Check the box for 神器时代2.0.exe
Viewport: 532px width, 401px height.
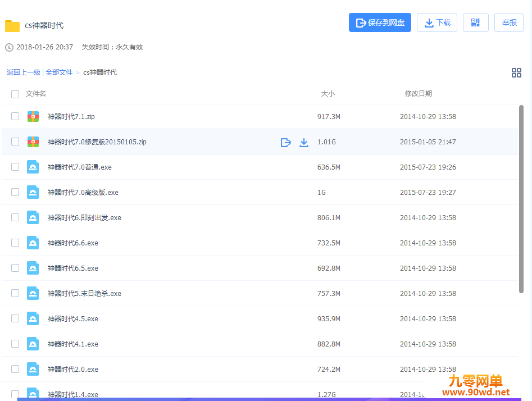tap(15, 369)
